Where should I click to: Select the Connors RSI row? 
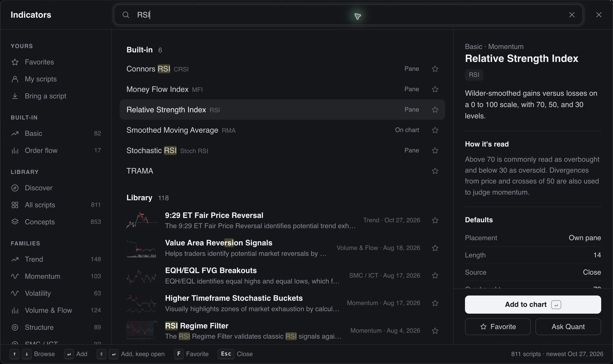[282, 69]
